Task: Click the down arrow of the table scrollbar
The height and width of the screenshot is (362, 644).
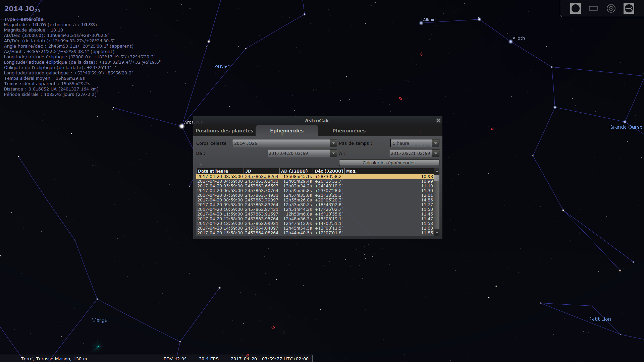Action: click(x=436, y=233)
